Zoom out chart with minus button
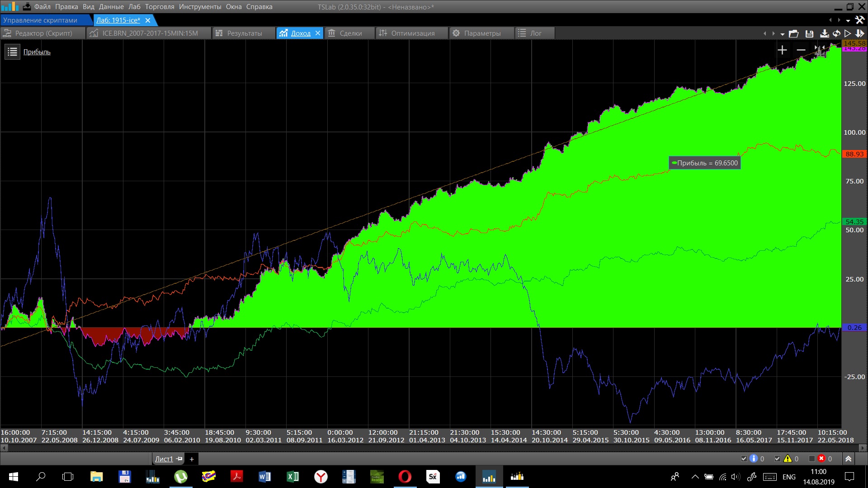 pos(801,50)
